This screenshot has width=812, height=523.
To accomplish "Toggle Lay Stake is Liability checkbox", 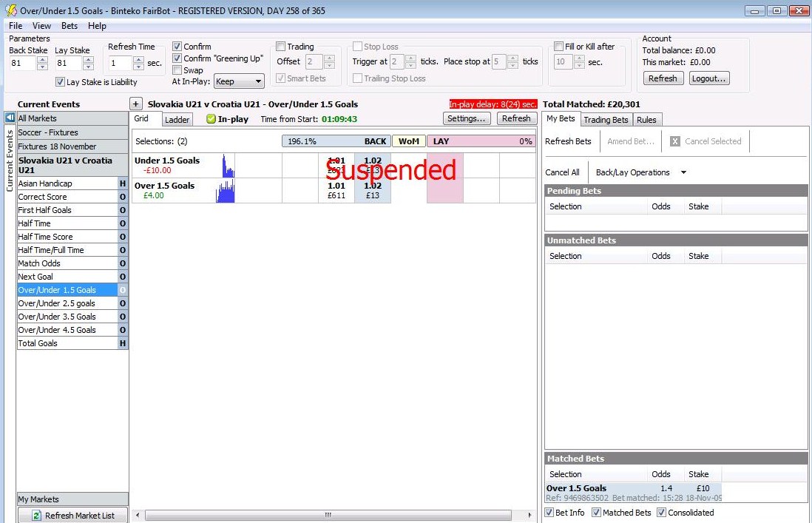I will click(60, 82).
